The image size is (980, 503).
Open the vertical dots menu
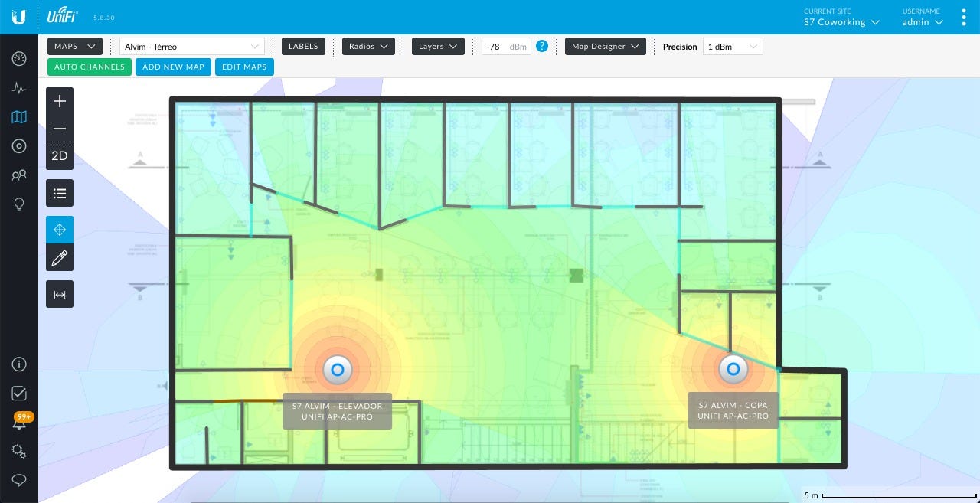tap(964, 18)
